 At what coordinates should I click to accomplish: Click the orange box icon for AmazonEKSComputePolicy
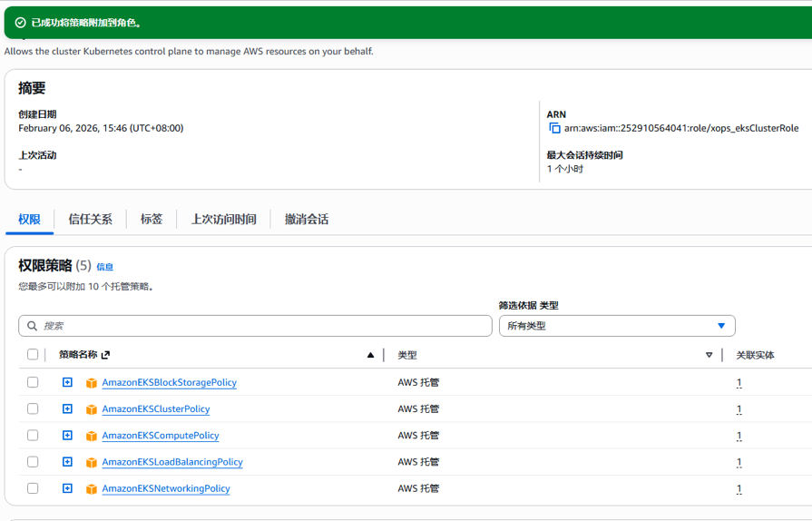(91, 436)
